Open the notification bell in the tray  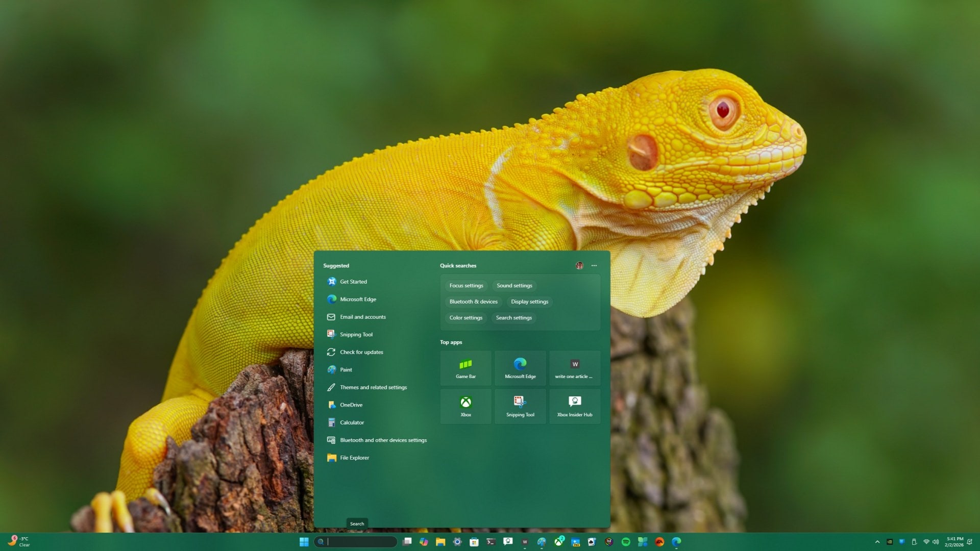[969, 542]
